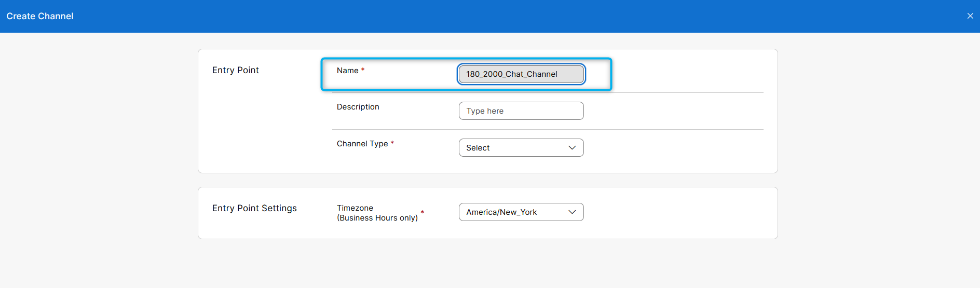Screen dimensions: 980x288
Task: Click the Timezone label text
Action: 355,208
